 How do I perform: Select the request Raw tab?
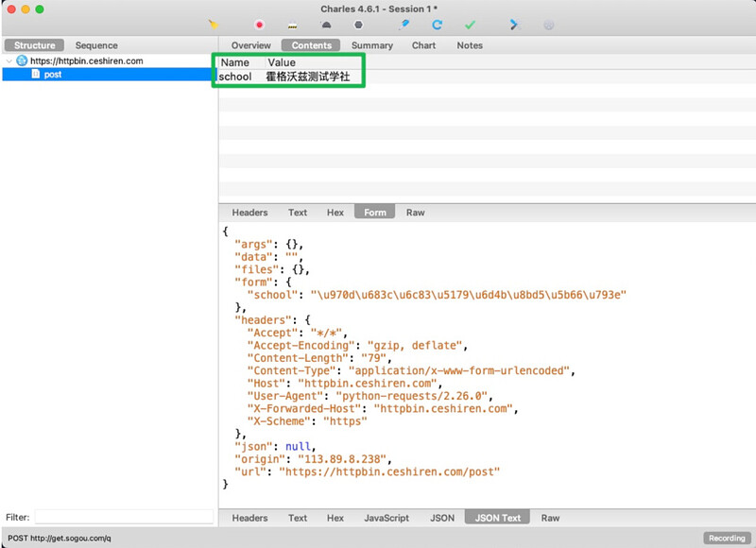pyautogui.click(x=415, y=213)
